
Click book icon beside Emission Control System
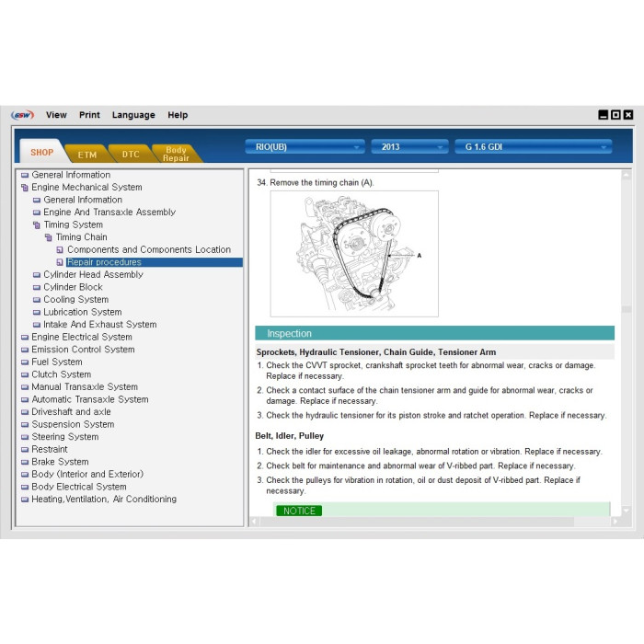(x=25, y=350)
